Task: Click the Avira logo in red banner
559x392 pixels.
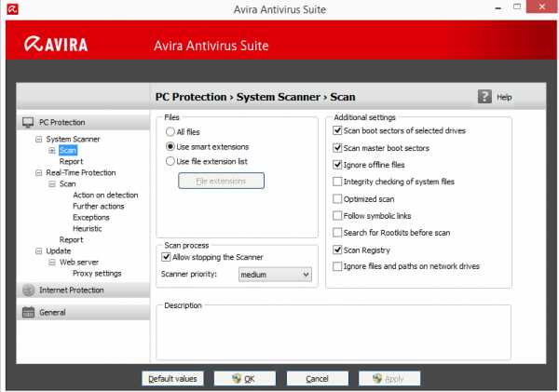Action: pos(56,44)
